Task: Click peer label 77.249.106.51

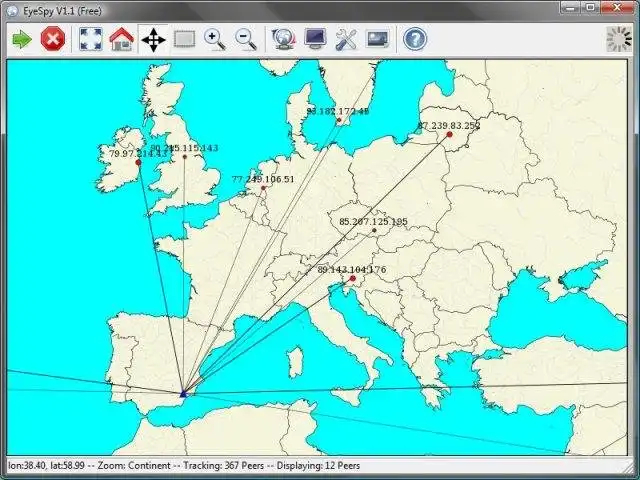Action: click(x=263, y=179)
